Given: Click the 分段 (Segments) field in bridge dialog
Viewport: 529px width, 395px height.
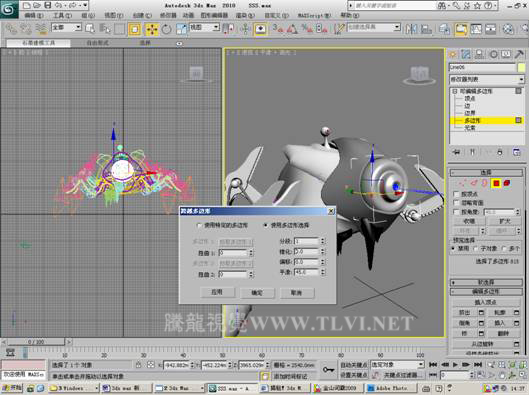Looking at the screenshot, I should tap(306, 242).
